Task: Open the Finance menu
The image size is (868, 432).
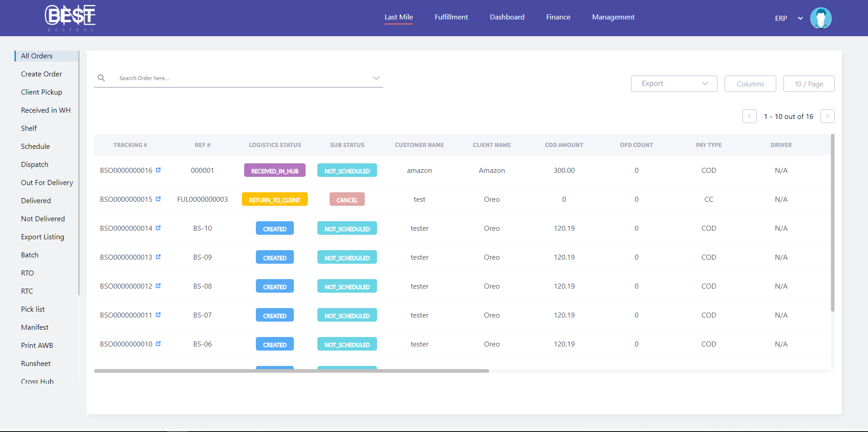Action: 558,17
